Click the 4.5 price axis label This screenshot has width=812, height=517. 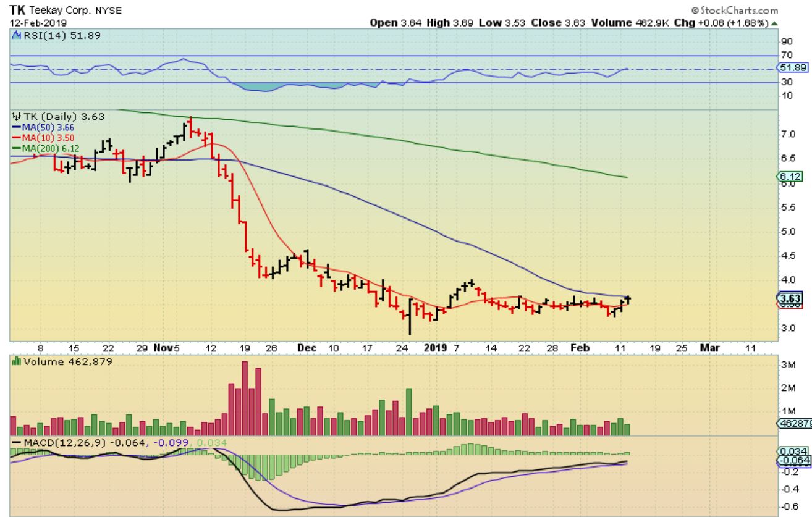787,256
